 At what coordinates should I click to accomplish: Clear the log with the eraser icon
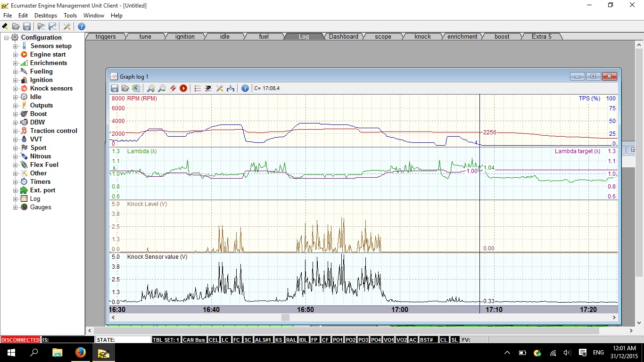173,88
